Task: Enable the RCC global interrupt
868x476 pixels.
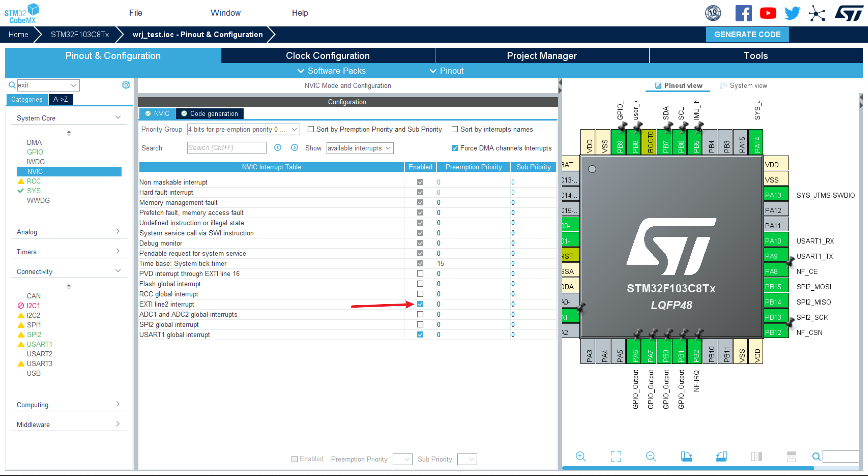Action: click(x=420, y=294)
